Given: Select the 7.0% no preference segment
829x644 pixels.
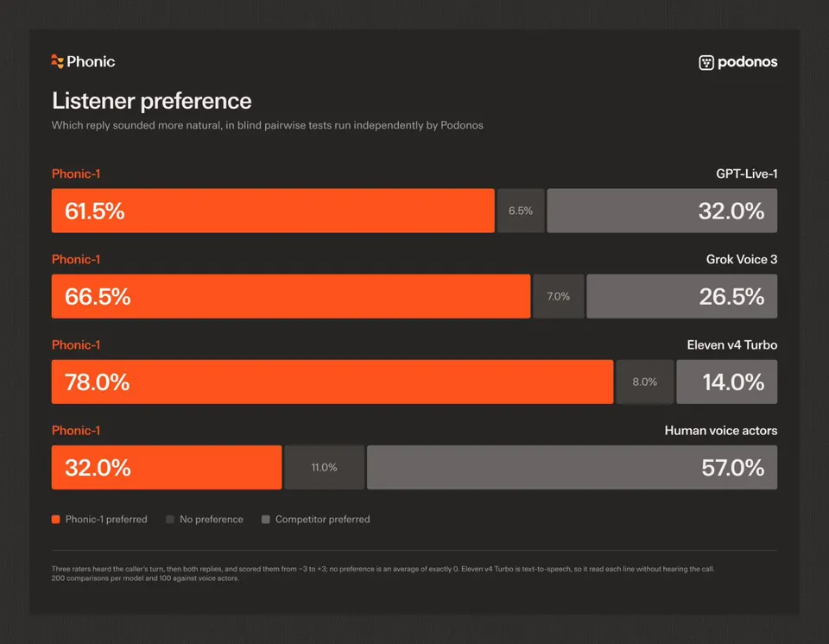Looking at the screenshot, I should 559,296.
